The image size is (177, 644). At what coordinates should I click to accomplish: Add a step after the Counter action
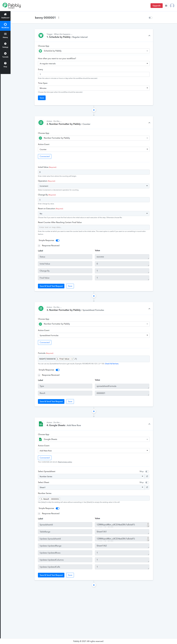(94, 296)
